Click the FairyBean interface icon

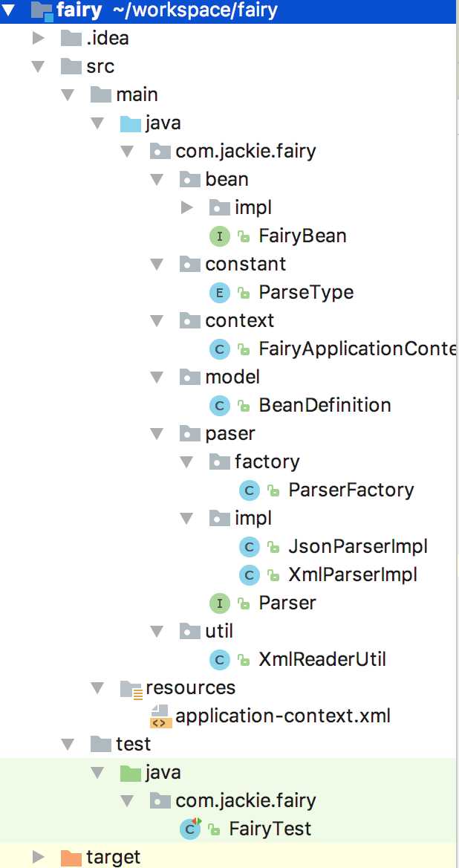tap(220, 236)
